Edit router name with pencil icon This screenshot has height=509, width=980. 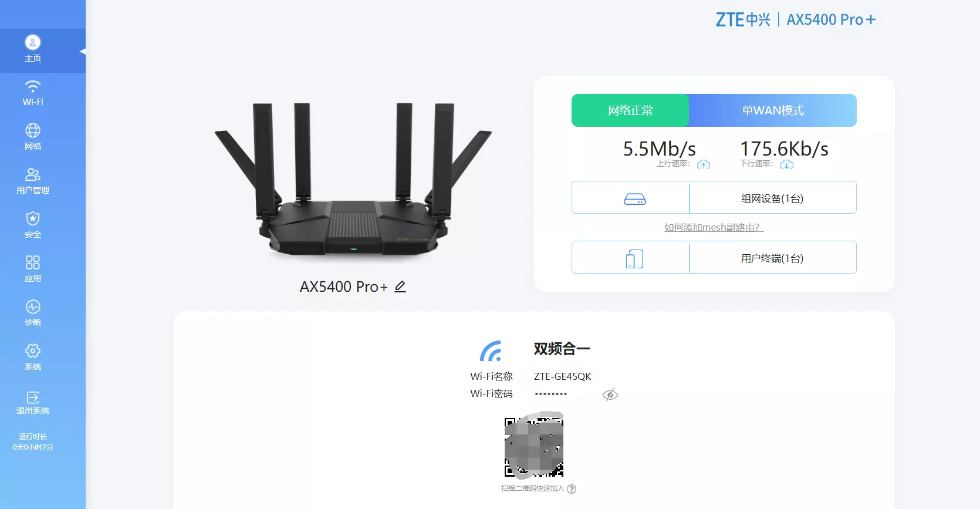coord(400,286)
